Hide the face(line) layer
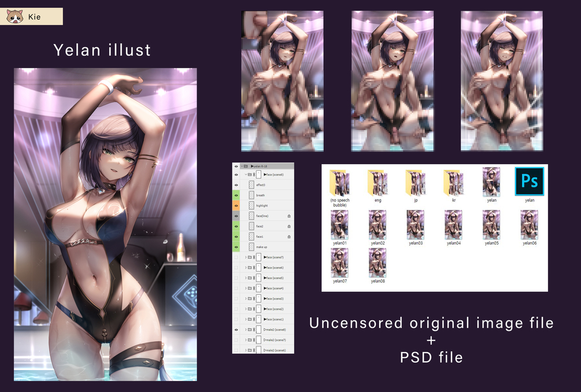Screen dimensions: 581x392 click(x=236, y=216)
